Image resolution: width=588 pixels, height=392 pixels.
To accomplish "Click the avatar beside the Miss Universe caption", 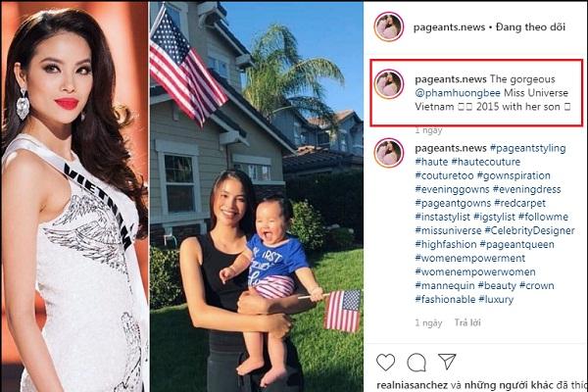I will (x=388, y=84).
